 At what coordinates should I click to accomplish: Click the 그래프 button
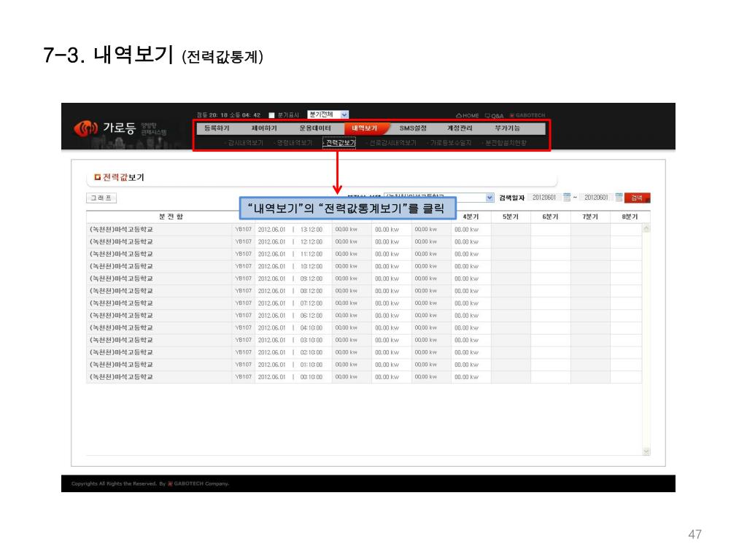coord(101,198)
